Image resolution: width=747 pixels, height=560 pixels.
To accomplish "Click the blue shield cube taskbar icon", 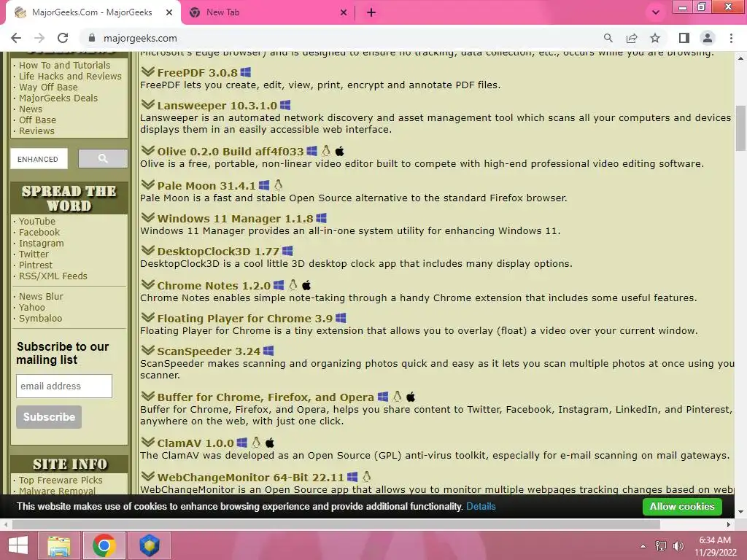I will (x=149, y=545).
